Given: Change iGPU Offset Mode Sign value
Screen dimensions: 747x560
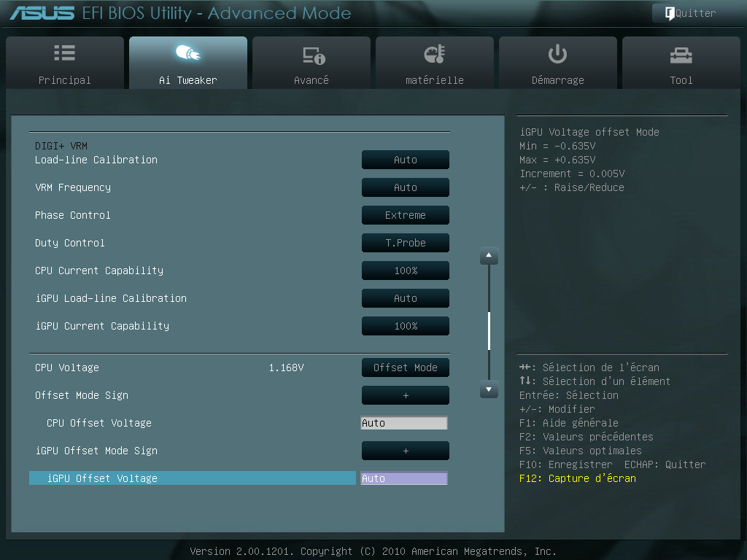Looking at the screenshot, I should (x=405, y=450).
